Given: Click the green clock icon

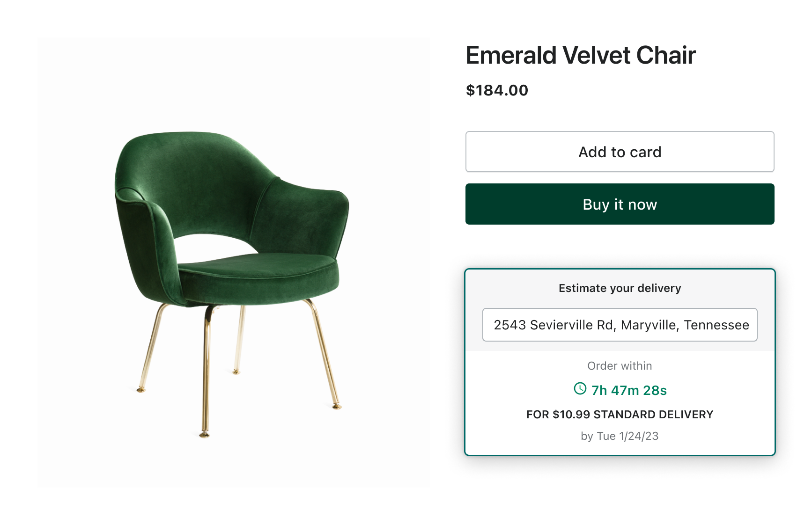Looking at the screenshot, I should coord(580,389).
